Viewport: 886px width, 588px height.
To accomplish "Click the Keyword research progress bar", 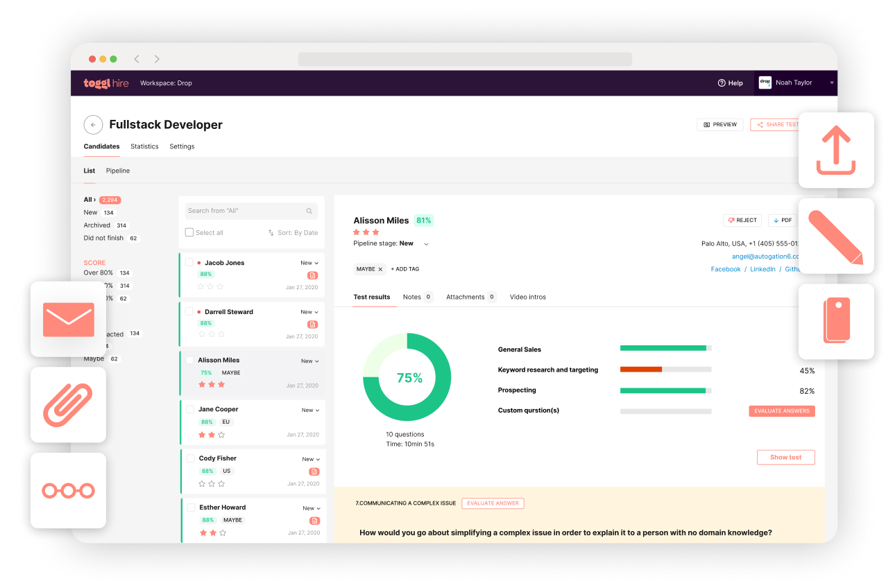I will click(x=665, y=370).
